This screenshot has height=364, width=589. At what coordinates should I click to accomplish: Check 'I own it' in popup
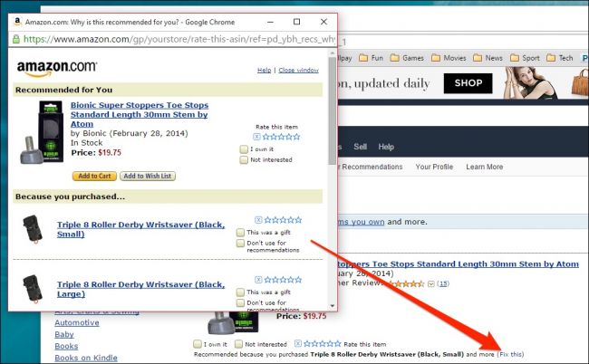244,149
